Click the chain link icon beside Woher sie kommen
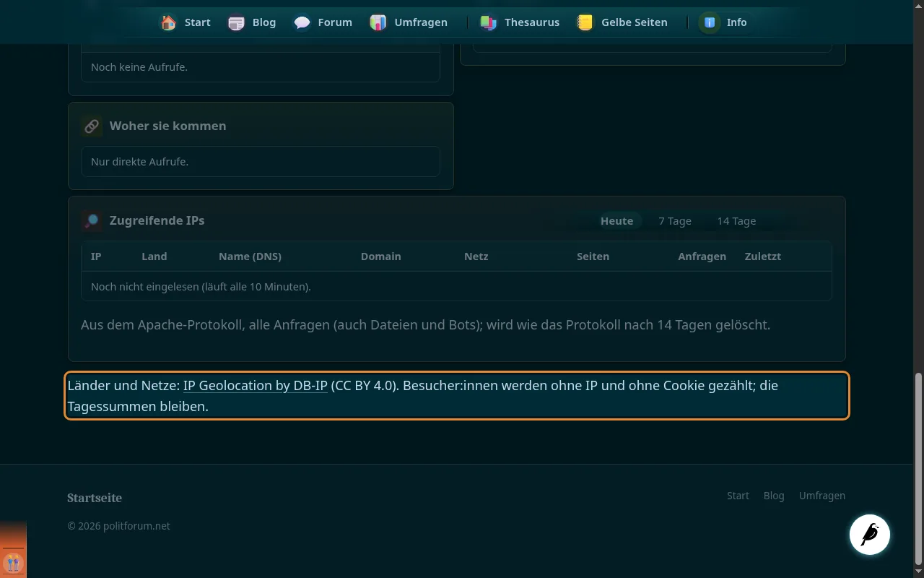This screenshot has width=924, height=578. coord(92,126)
